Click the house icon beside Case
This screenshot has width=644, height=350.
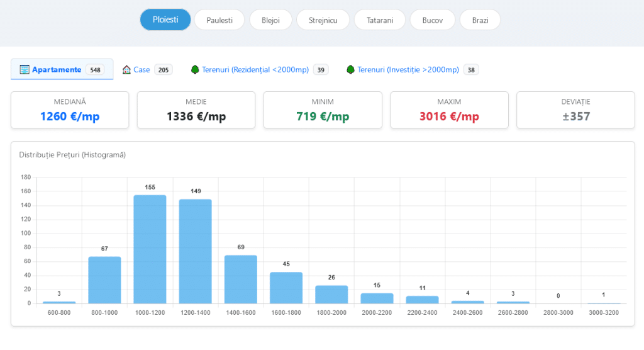[126, 70]
